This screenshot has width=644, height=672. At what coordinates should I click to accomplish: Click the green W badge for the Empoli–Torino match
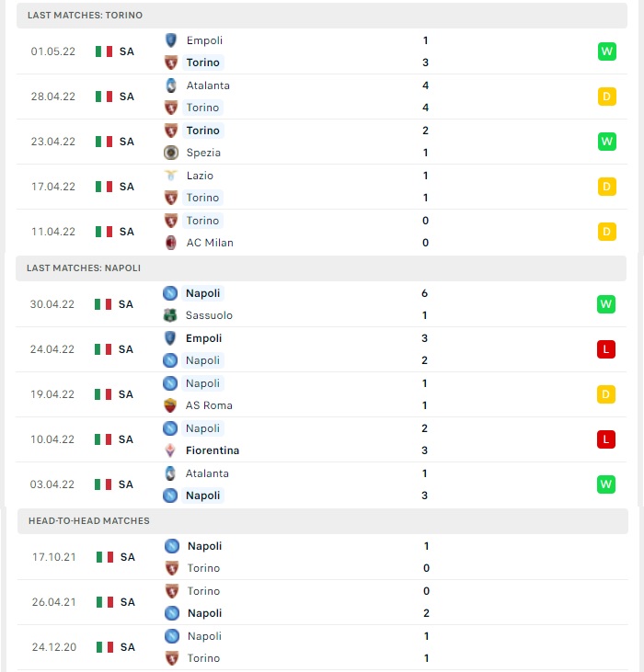(x=606, y=51)
